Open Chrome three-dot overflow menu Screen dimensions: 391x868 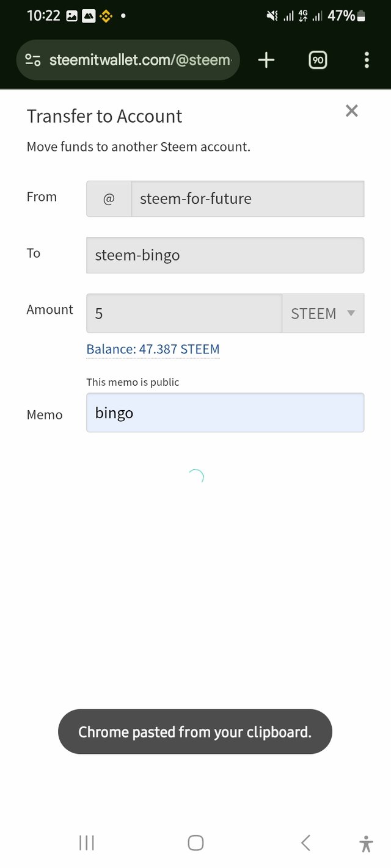(x=367, y=60)
